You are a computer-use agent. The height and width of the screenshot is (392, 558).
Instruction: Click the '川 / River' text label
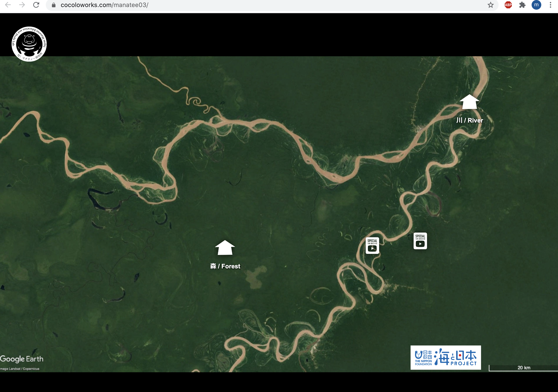(470, 120)
